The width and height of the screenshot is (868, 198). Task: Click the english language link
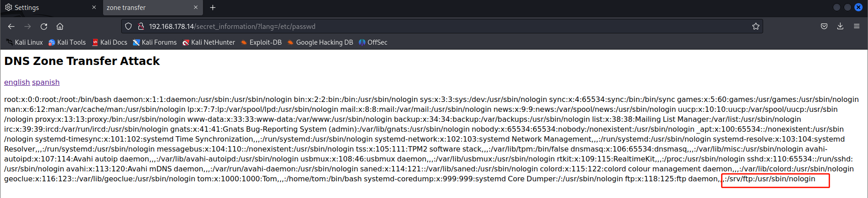coord(17,82)
